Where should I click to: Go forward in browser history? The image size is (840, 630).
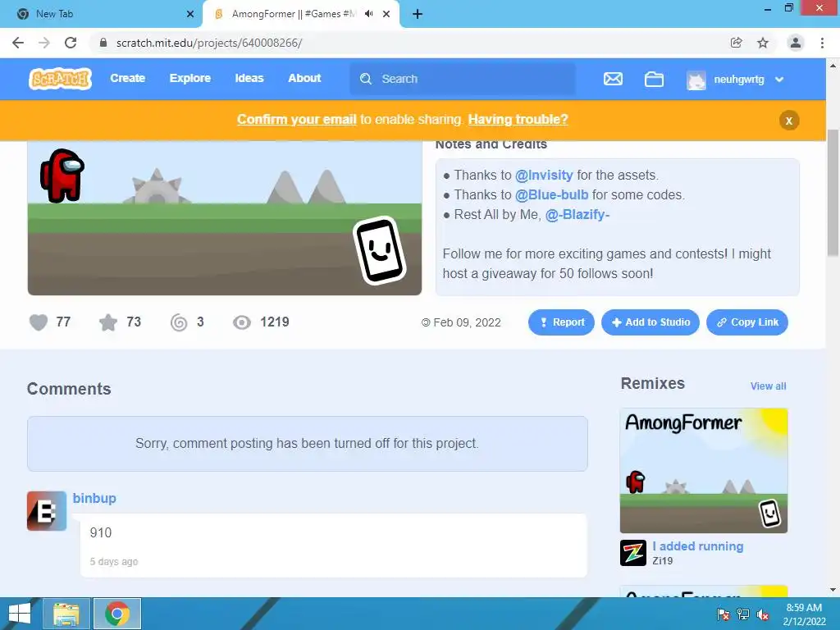(x=44, y=43)
